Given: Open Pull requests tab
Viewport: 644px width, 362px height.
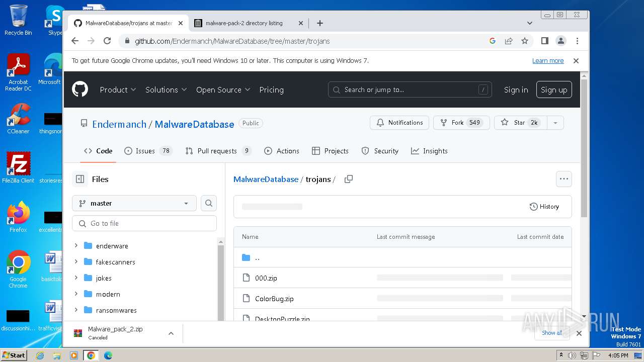Looking at the screenshot, I should (x=218, y=151).
